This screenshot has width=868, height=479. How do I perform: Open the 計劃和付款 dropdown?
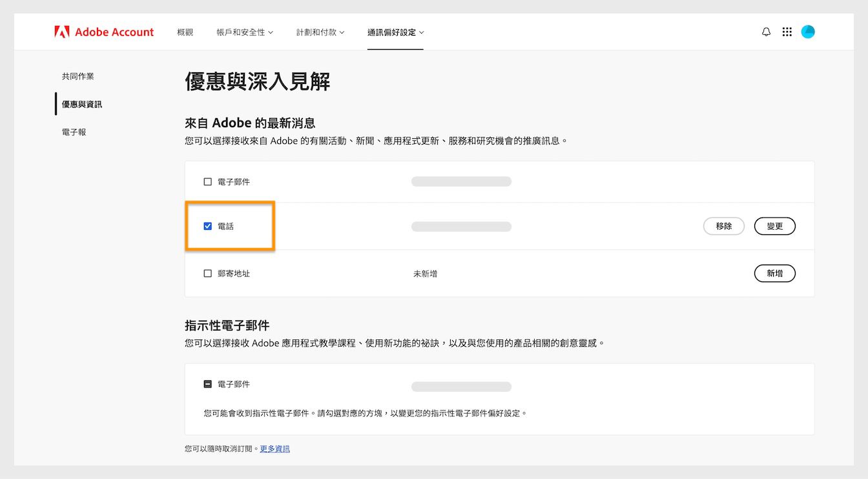tap(320, 32)
